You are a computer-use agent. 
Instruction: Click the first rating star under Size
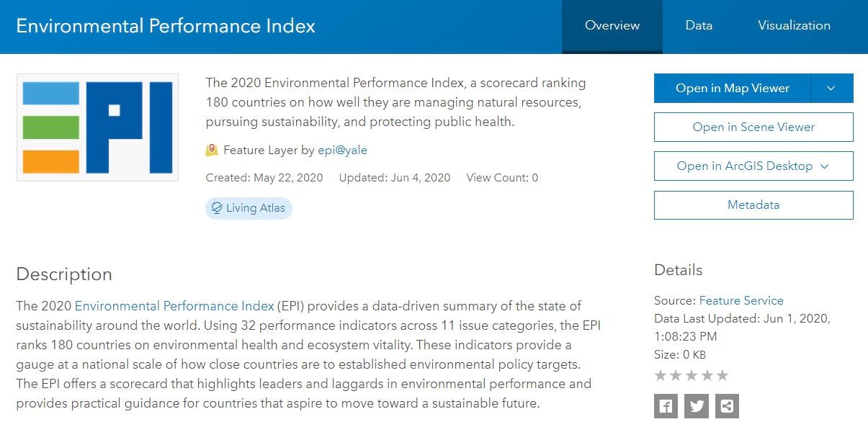tap(658, 374)
